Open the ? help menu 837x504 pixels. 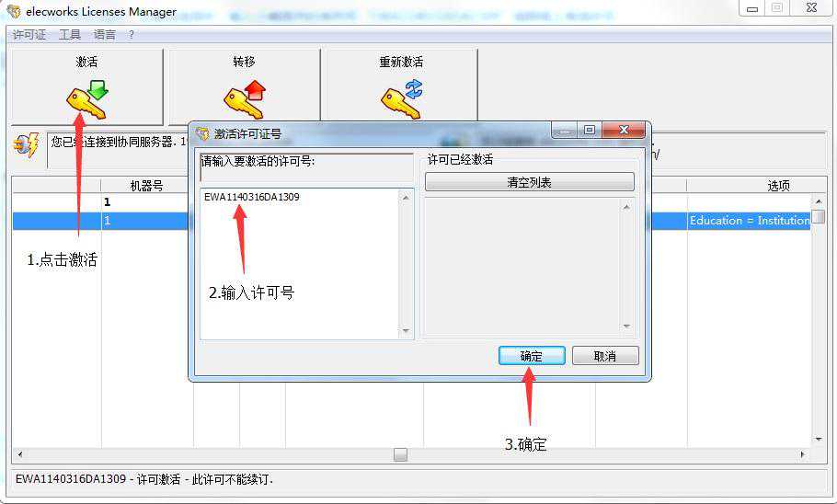(132, 34)
